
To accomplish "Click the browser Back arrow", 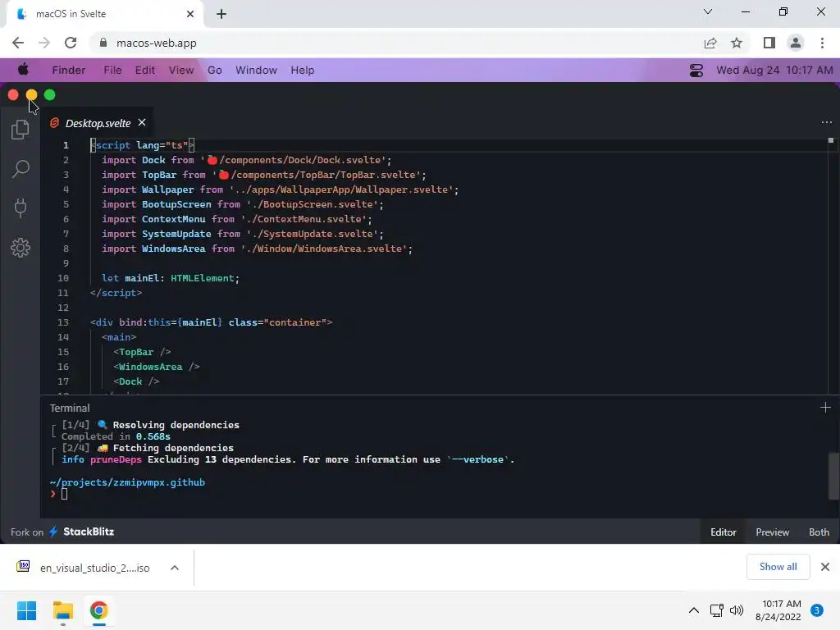I will pos(18,43).
